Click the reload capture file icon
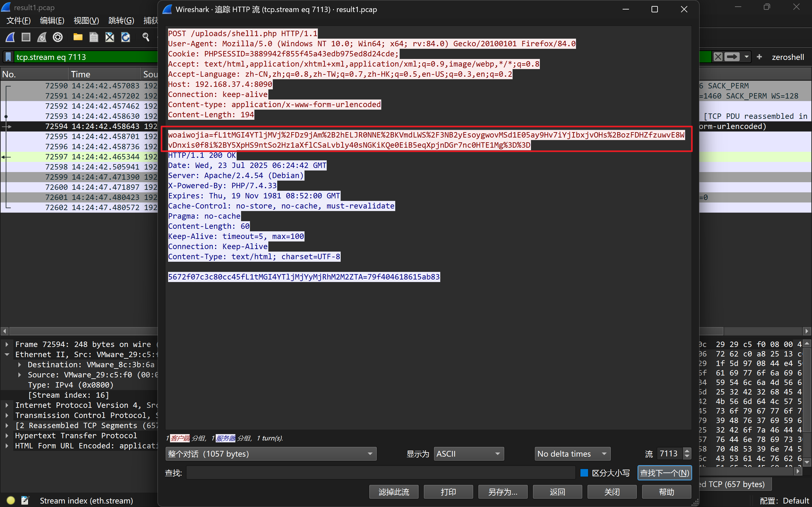The image size is (812, 507). pyautogui.click(x=126, y=37)
